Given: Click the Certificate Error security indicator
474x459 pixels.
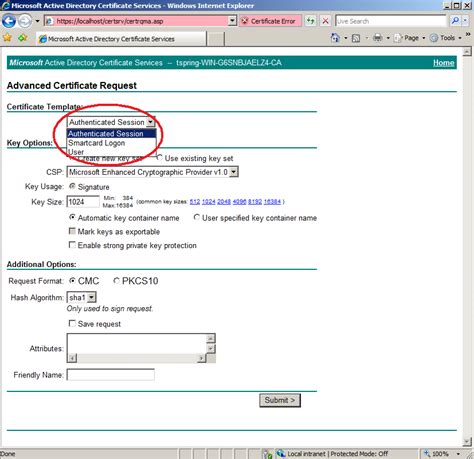Looking at the screenshot, I should (270, 21).
